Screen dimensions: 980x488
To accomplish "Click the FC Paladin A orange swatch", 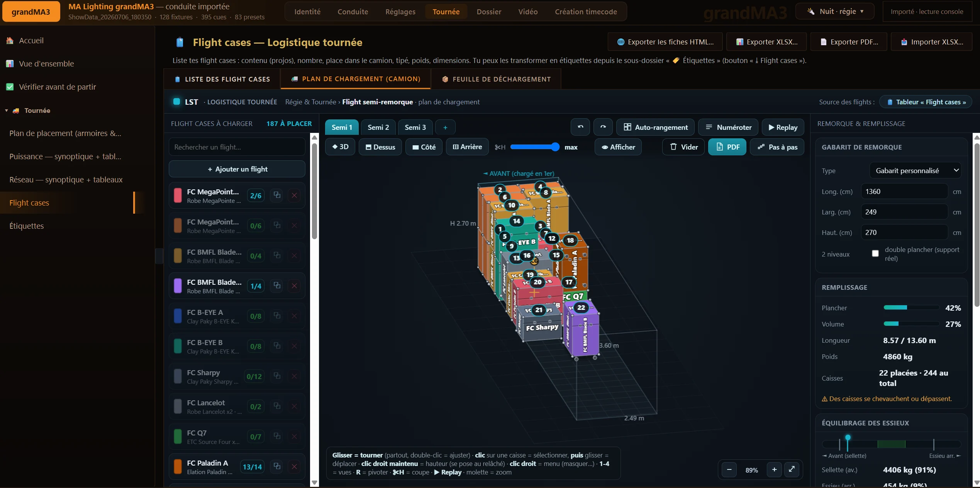I will tap(178, 466).
